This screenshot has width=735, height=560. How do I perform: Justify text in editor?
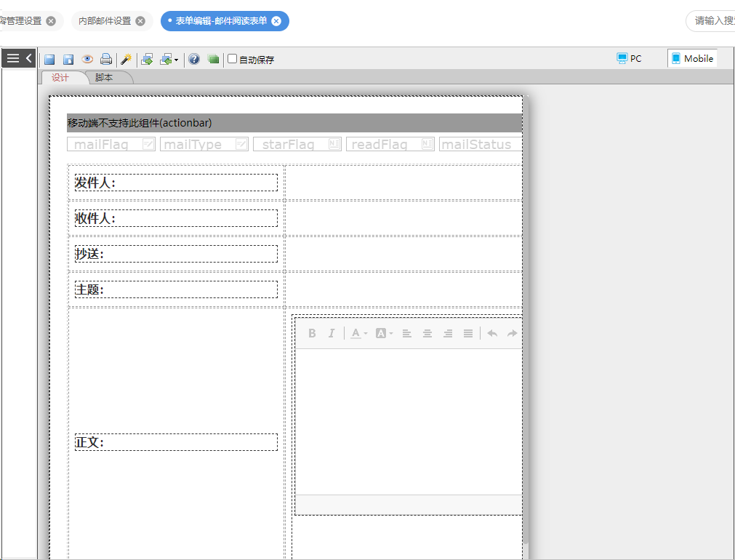click(468, 334)
